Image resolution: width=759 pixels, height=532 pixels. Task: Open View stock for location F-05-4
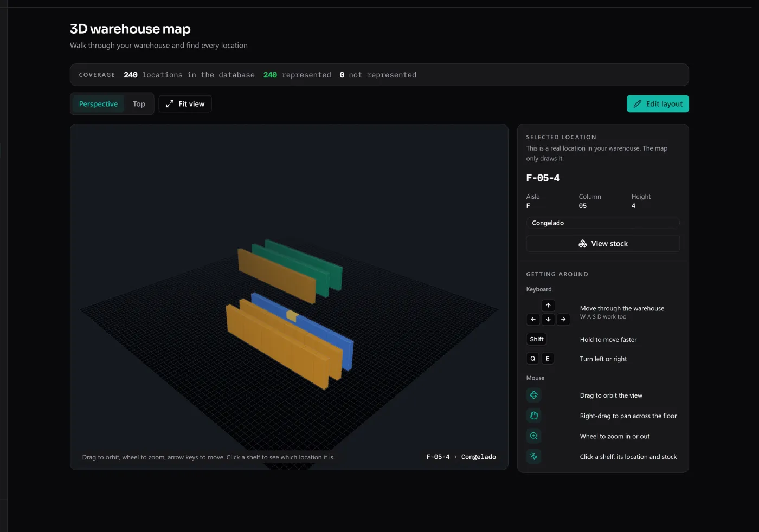603,244
